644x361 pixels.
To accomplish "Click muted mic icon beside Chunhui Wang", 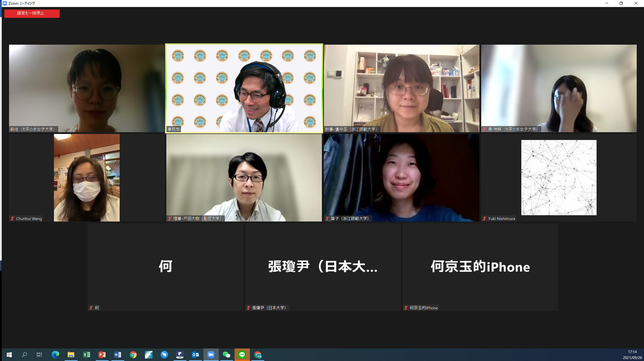I will (x=13, y=219).
